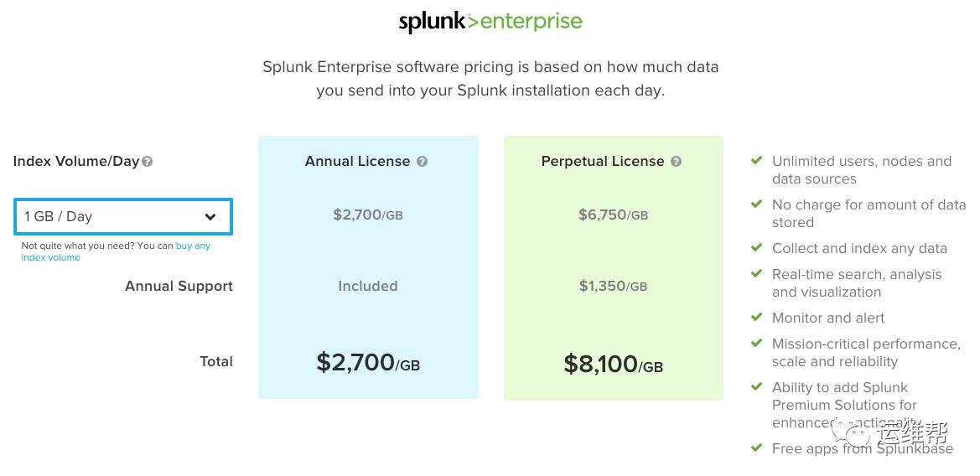Click the Annual License help question icon
This screenshot has width=980, height=476.
(422, 161)
